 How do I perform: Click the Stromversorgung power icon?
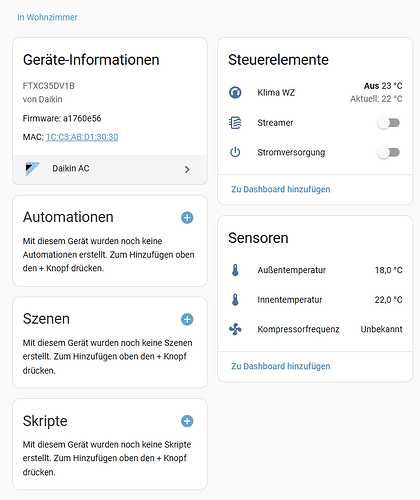pos(235,152)
